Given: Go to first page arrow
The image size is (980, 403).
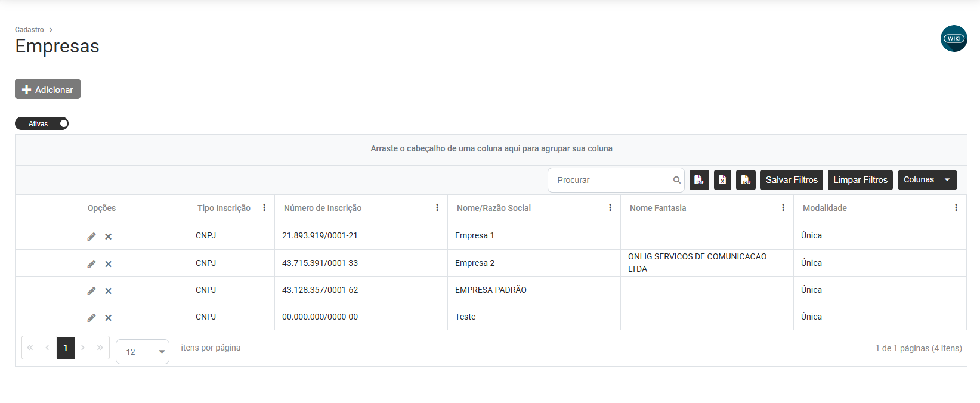Looking at the screenshot, I should click(x=30, y=348).
